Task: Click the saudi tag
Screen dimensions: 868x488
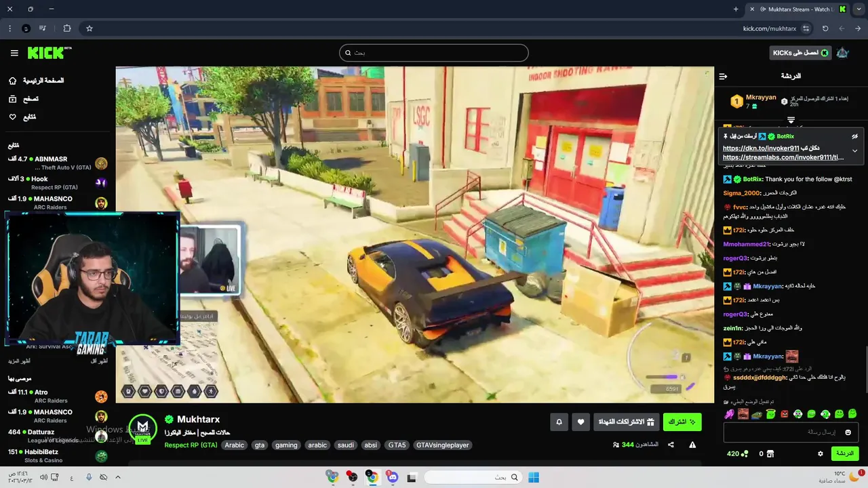Action: point(345,445)
